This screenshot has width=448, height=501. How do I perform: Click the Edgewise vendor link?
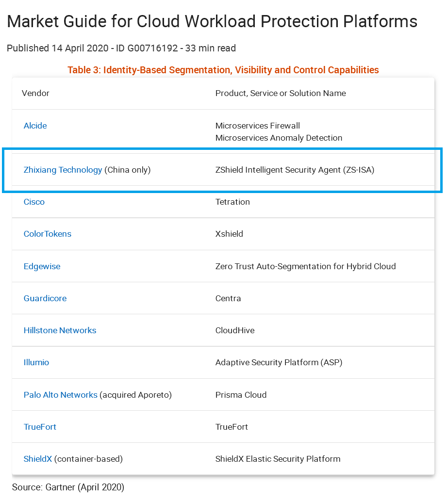click(42, 266)
